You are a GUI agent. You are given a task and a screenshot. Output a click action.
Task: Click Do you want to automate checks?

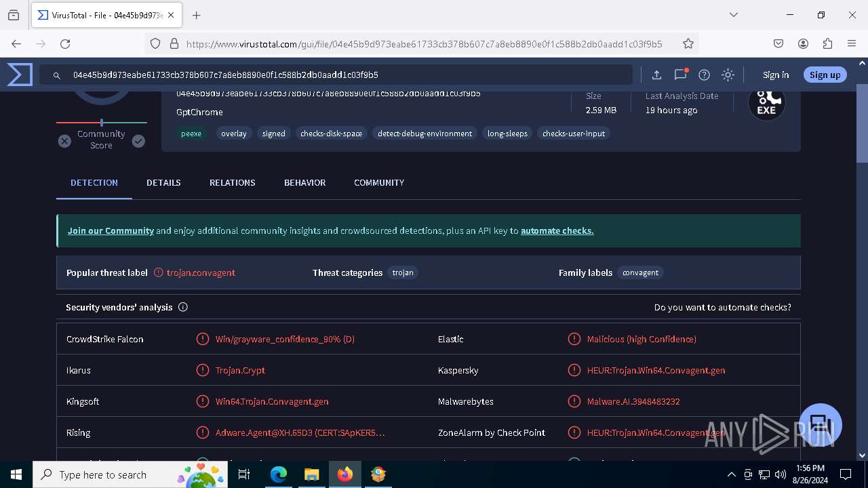point(723,307)
